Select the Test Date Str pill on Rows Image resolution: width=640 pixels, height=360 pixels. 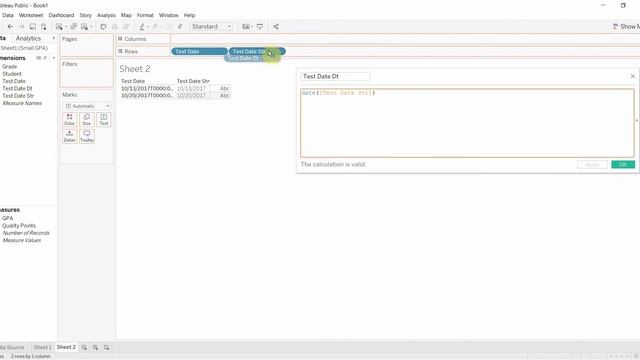tap(257, 51)
